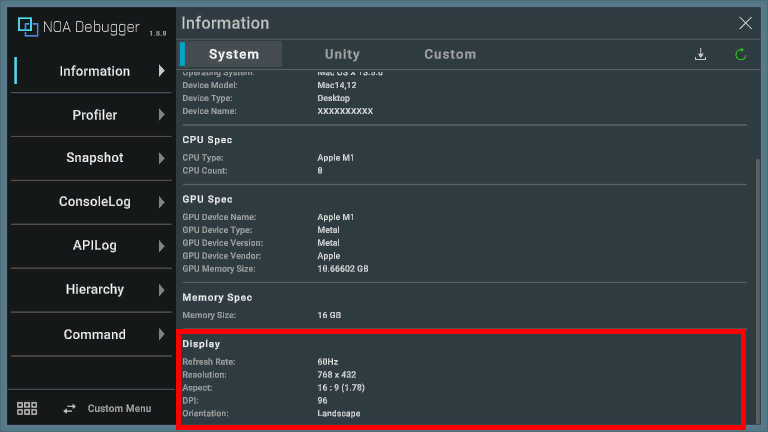Screen dimensions: 768x432
Task: Expand the arrow next to Hierarchy
Action: (162, 290)
